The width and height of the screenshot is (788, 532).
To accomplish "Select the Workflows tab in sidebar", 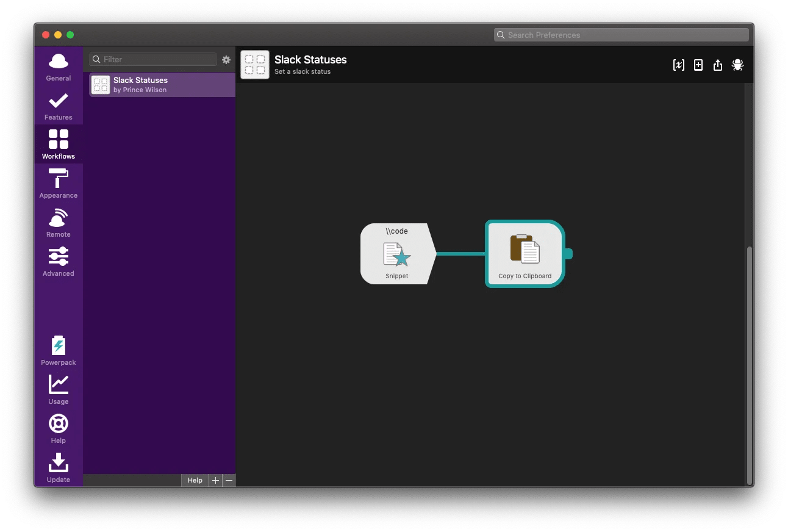I will [x=58, y=144].
